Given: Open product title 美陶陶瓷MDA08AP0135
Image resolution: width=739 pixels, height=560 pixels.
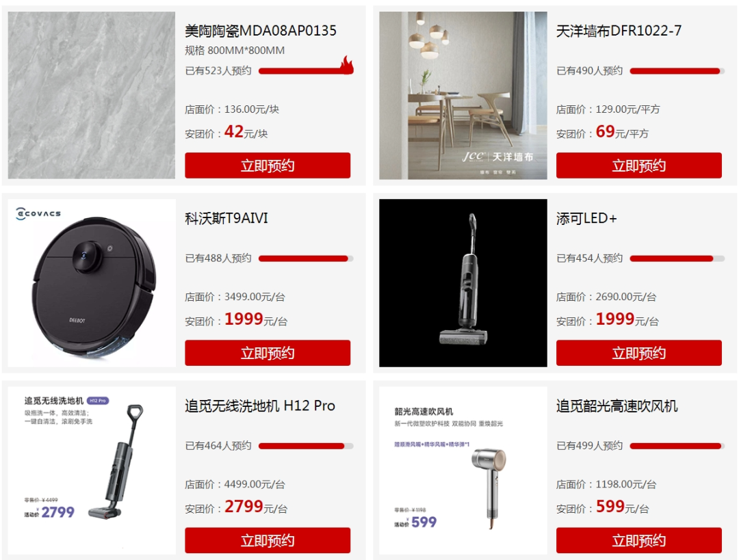Looking at the screenshot, I should coord(260,31).
